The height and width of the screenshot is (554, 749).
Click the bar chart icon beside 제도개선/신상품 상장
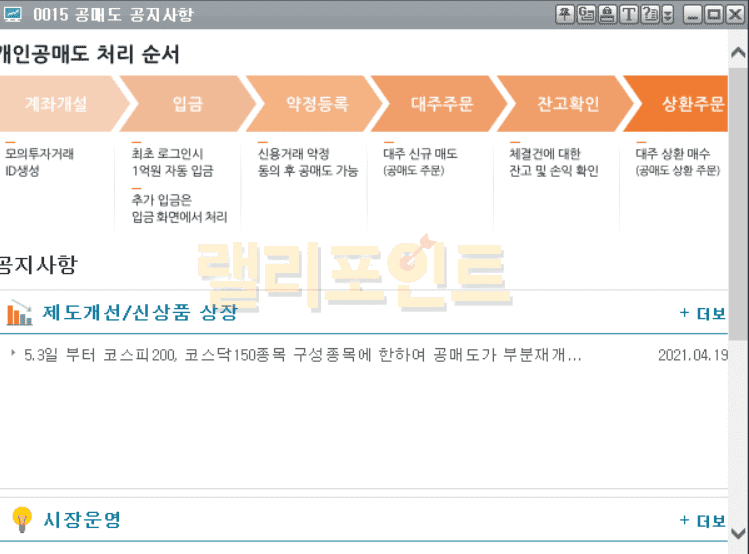(20, 313)
